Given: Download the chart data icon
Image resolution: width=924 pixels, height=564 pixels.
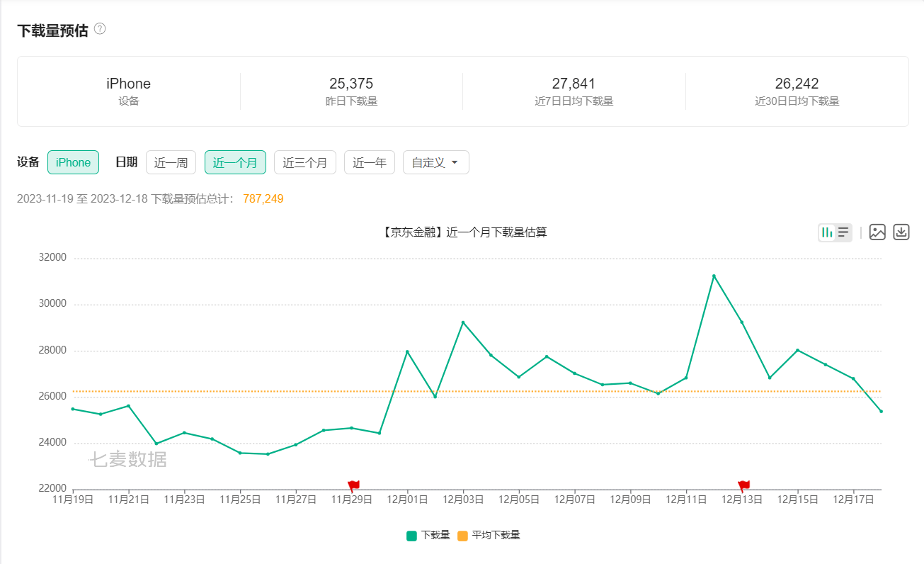Looking at the screenshot, I should click(901, 232).
